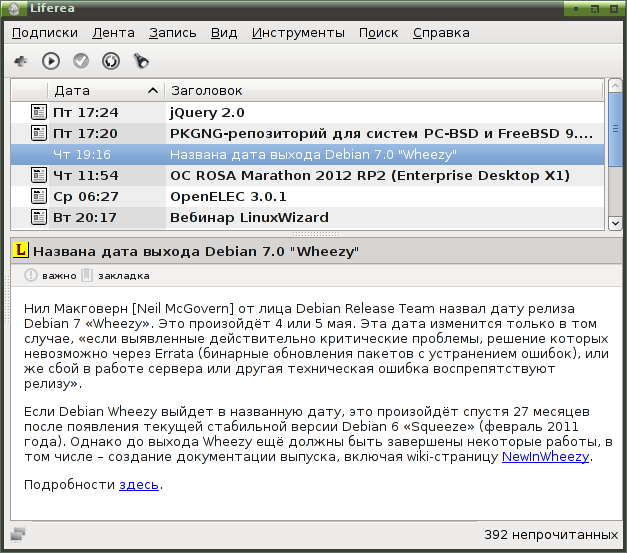Follow the здесь details link
This screenshot has height=553, width=627.
(x=139, y=484)
